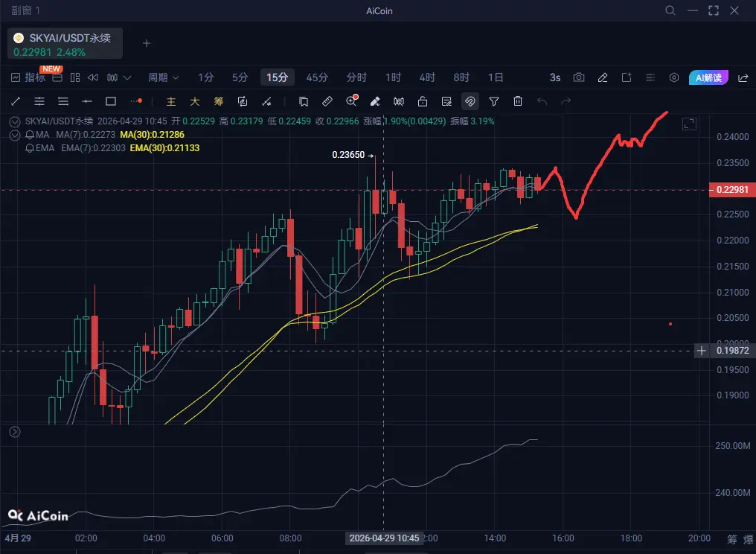Click the AI解读 button
756x554 pixels.
[x=708, y=77]
